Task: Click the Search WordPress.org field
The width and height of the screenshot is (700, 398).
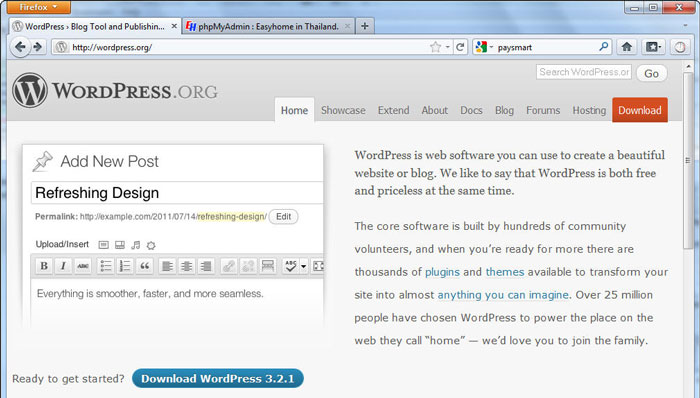Action: coord(583,72)
